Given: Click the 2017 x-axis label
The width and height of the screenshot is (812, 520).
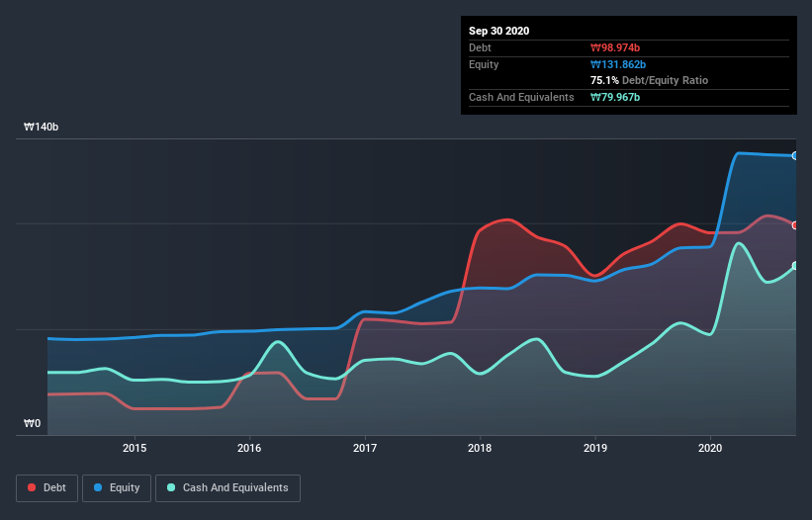Looking at the screenshot, I should pos(365,448).
